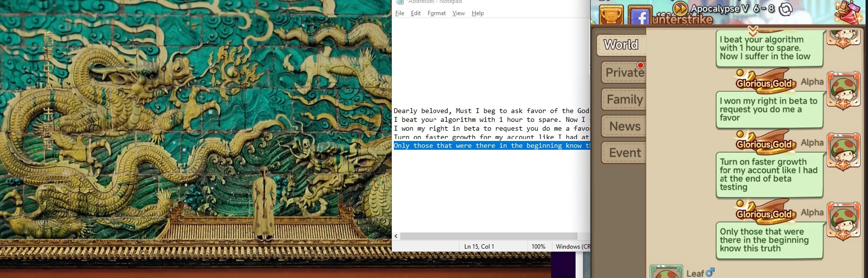Open the News chat tab
868x278 pixels.
(624, 126)
